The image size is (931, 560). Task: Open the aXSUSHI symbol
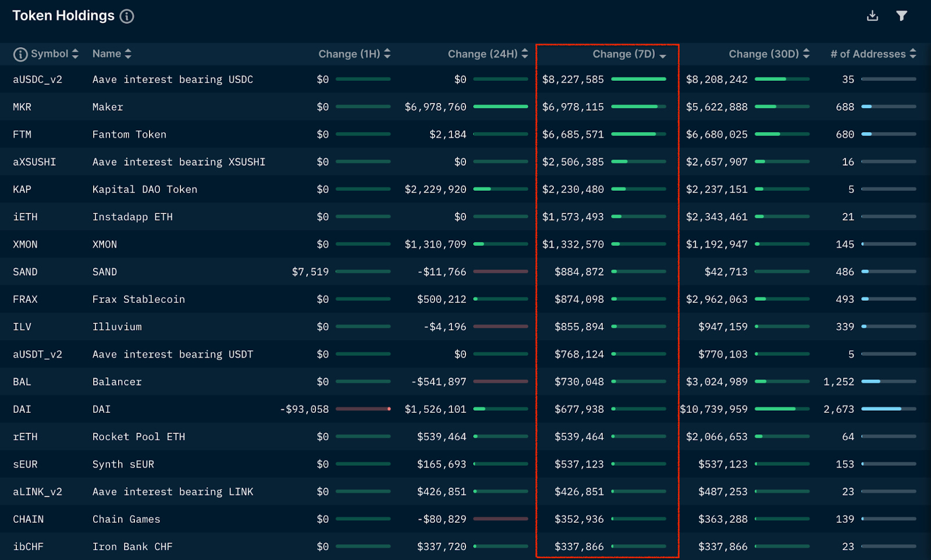tap(34, 162)
